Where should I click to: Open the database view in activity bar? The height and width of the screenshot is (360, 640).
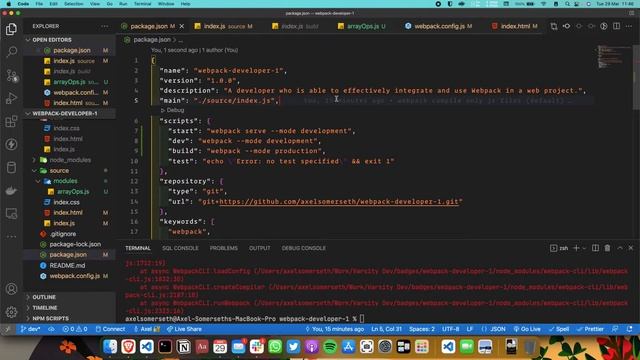click(11, 167)
